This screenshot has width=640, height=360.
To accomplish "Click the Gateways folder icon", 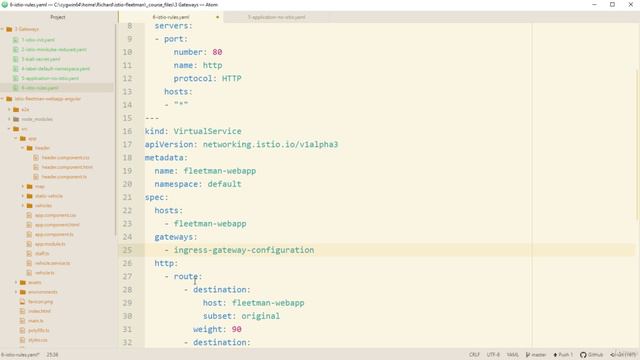I will [x=9, y=29].
